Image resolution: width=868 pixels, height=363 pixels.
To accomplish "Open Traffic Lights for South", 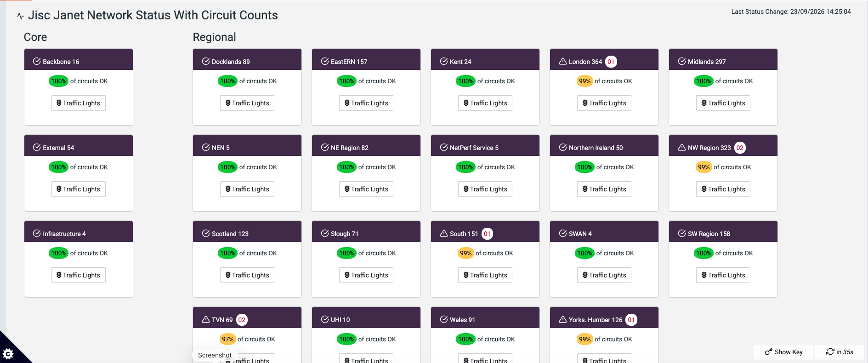I will click(x=485, y=275).
